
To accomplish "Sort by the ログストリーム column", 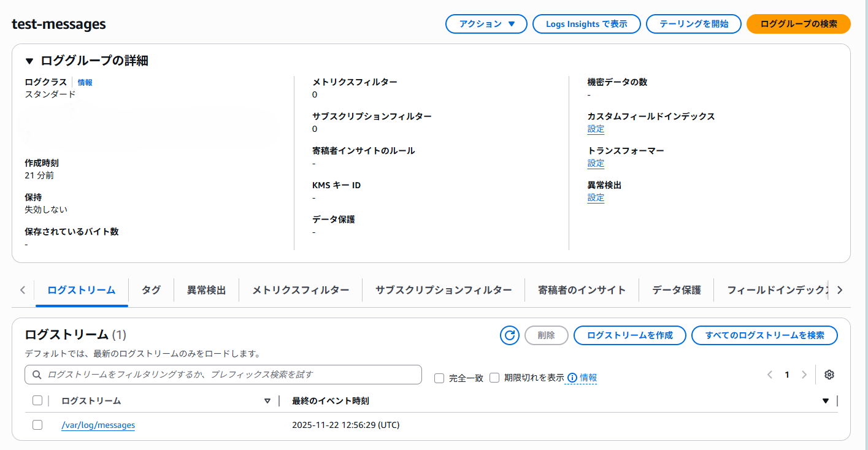I will 267,400.
